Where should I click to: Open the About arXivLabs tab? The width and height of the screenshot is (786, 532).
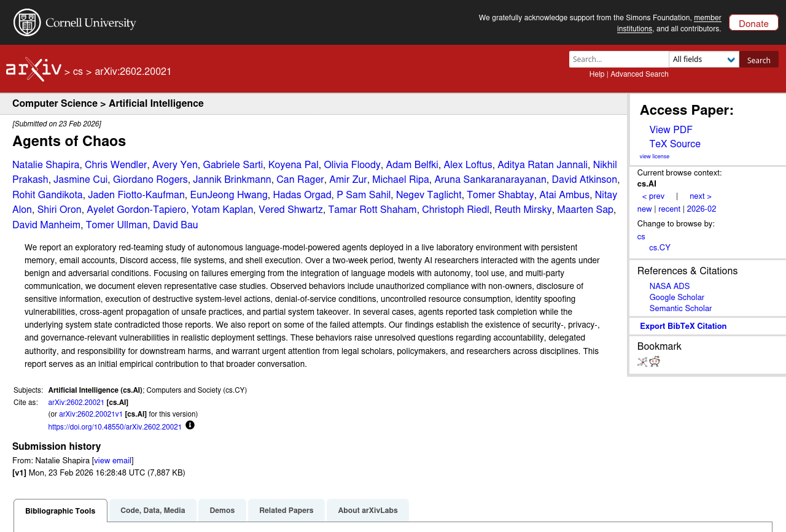pos(368,511)
